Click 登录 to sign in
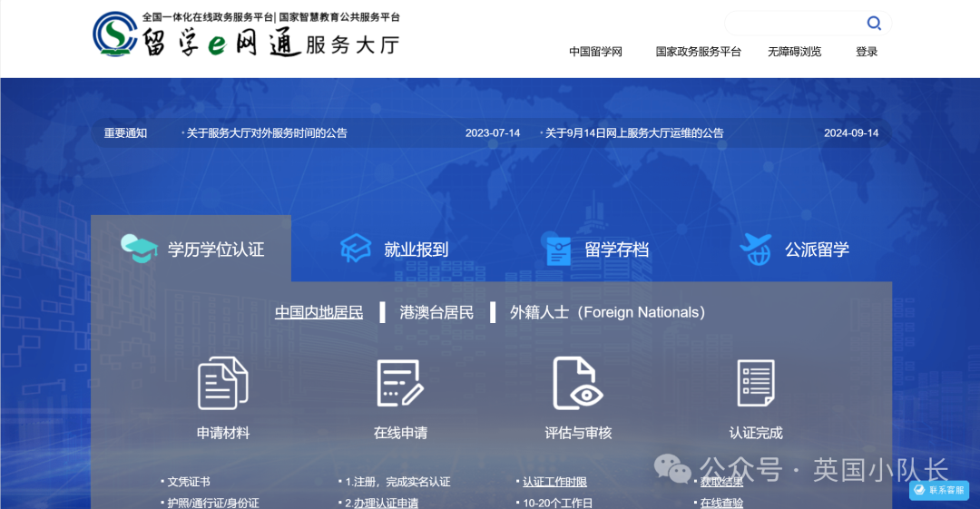The width and height of the screenshot is (980, 509). (x=867, y=52)
